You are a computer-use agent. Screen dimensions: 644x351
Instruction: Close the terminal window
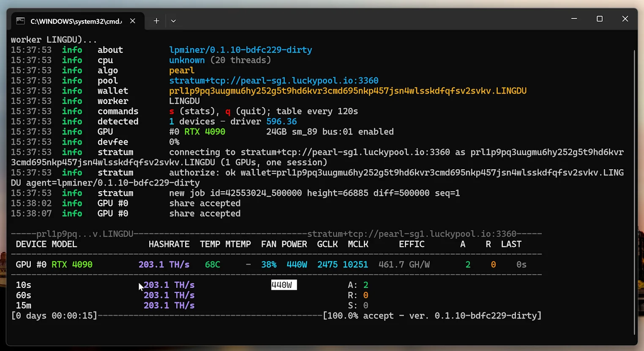625,19
